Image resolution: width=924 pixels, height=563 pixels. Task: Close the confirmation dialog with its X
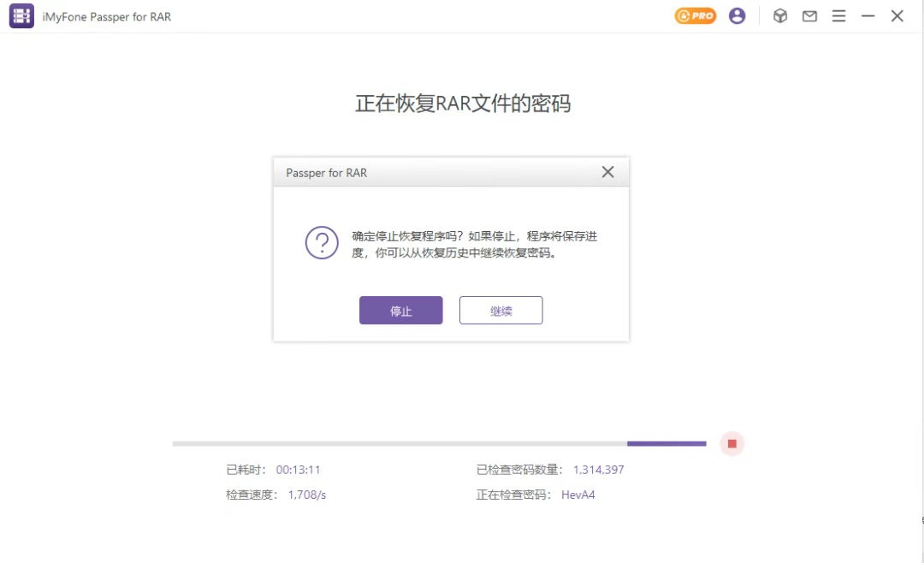click(607, 171)
